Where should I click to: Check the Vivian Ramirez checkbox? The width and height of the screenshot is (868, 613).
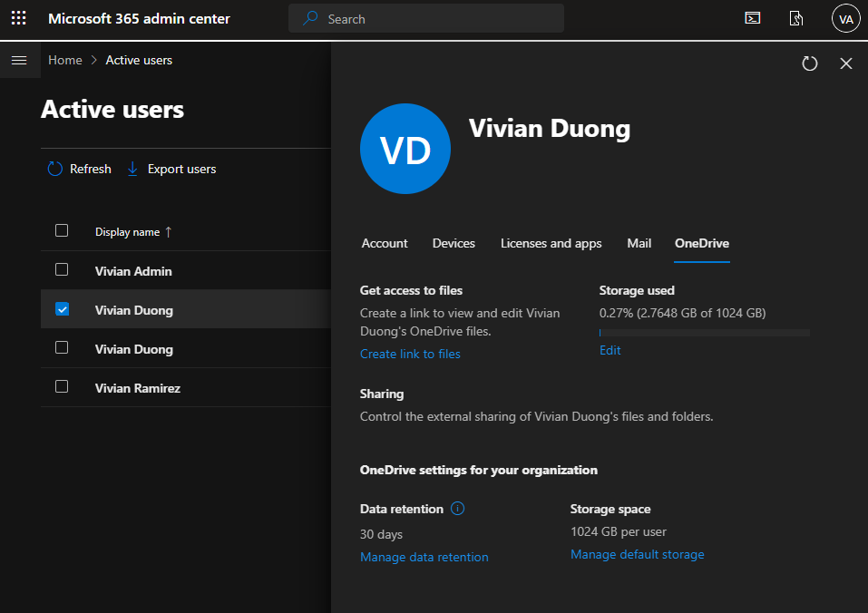62,386
